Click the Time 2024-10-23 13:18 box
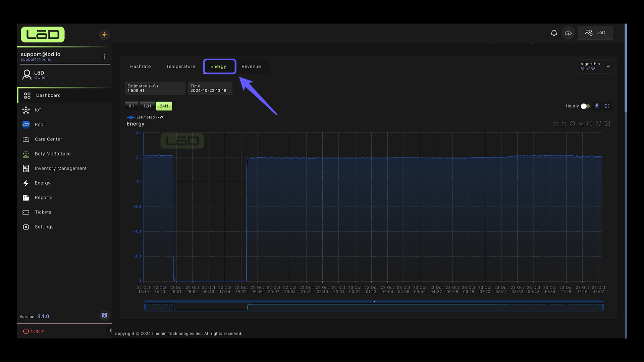 tap(210, 88)
